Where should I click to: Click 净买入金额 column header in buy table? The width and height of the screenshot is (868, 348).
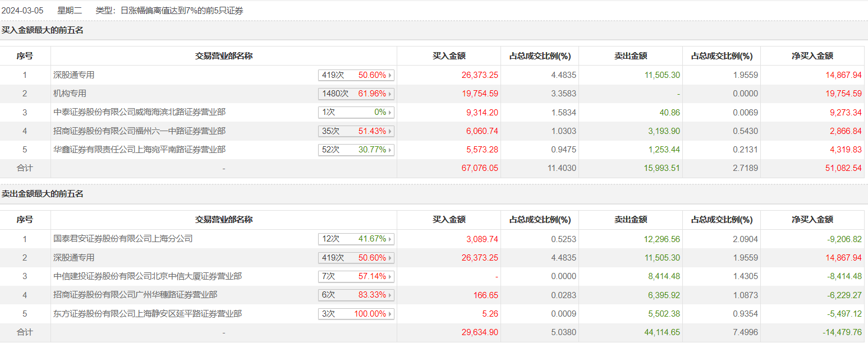812,56
